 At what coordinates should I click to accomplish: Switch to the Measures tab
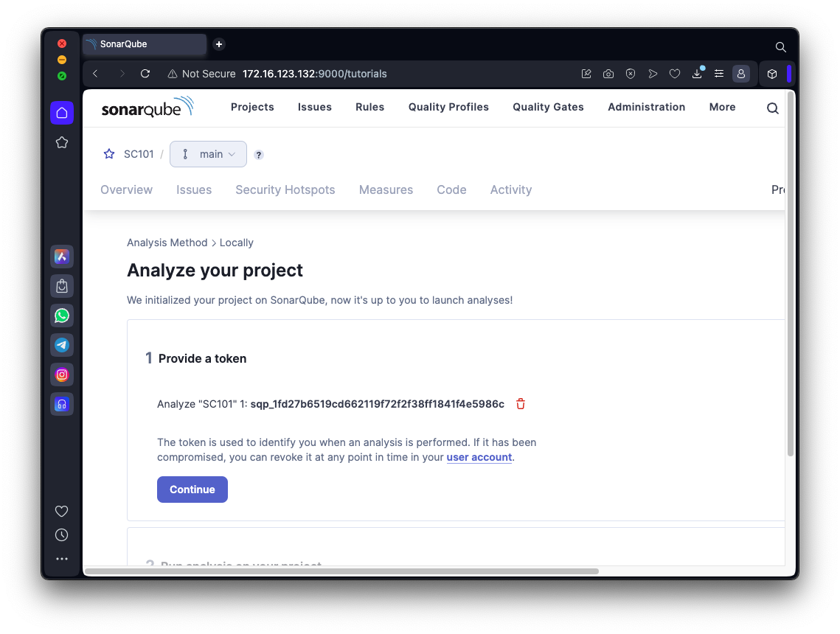(x=386, y=189)
